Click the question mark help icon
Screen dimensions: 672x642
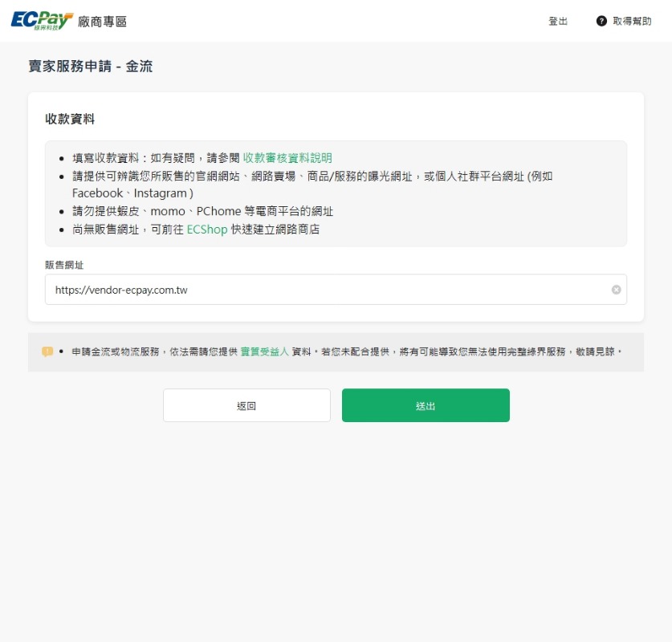[601, 21]
